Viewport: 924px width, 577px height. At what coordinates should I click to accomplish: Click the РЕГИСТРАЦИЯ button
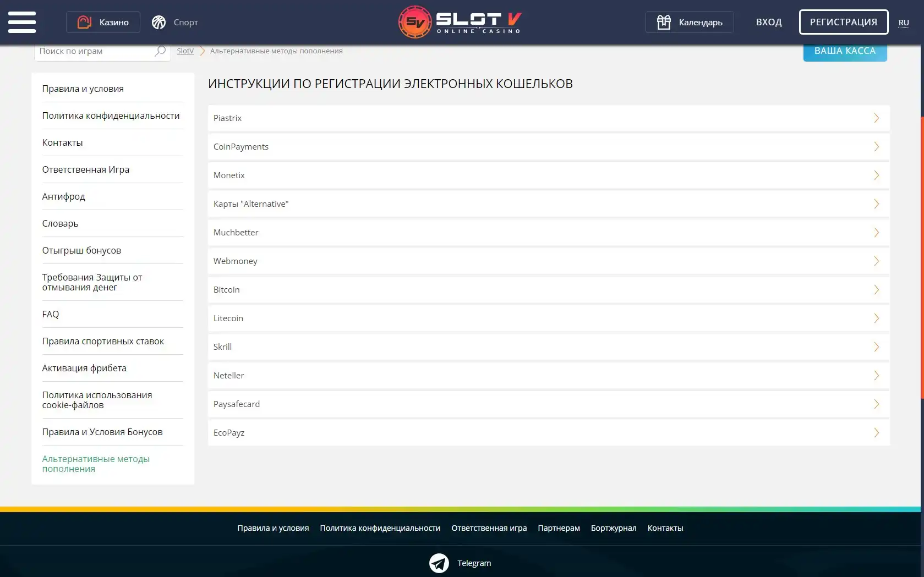[x=843, y=22]
